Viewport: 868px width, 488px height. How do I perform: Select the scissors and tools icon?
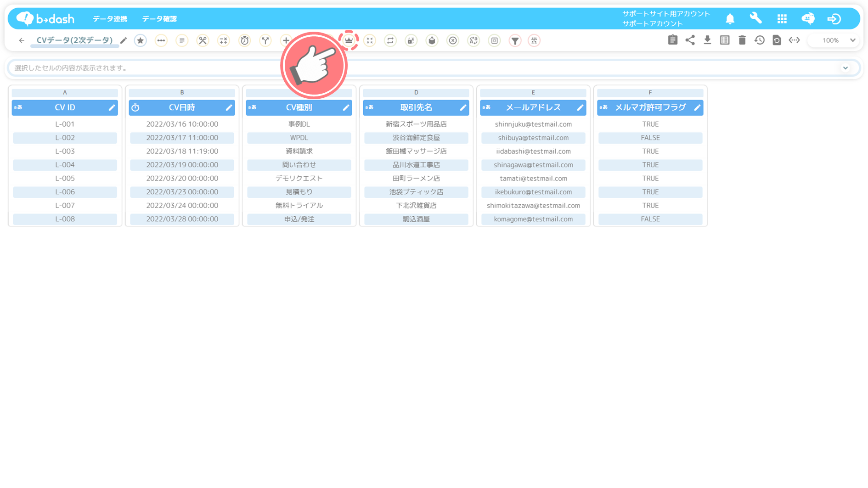[x=203, y=40]
